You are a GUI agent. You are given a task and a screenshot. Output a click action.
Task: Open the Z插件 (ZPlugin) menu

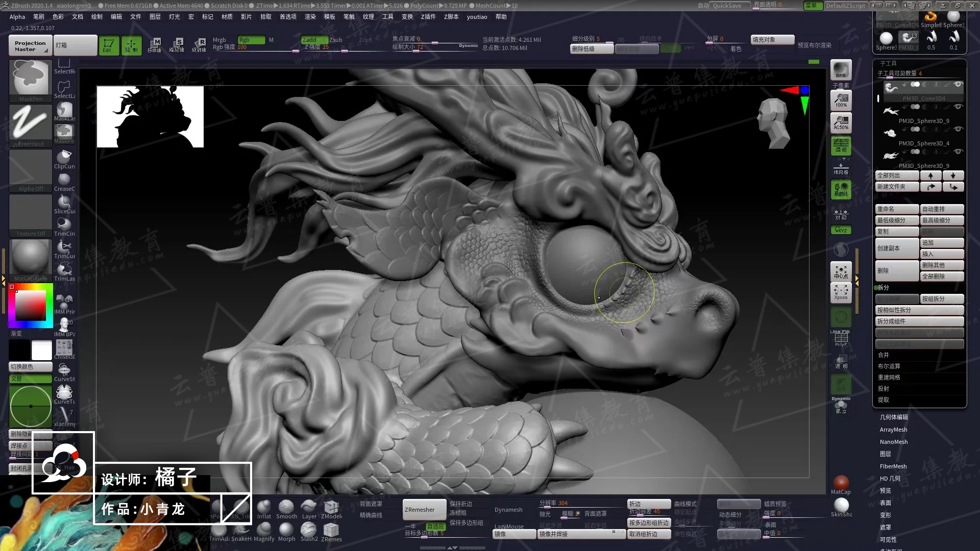pos(428,17)
